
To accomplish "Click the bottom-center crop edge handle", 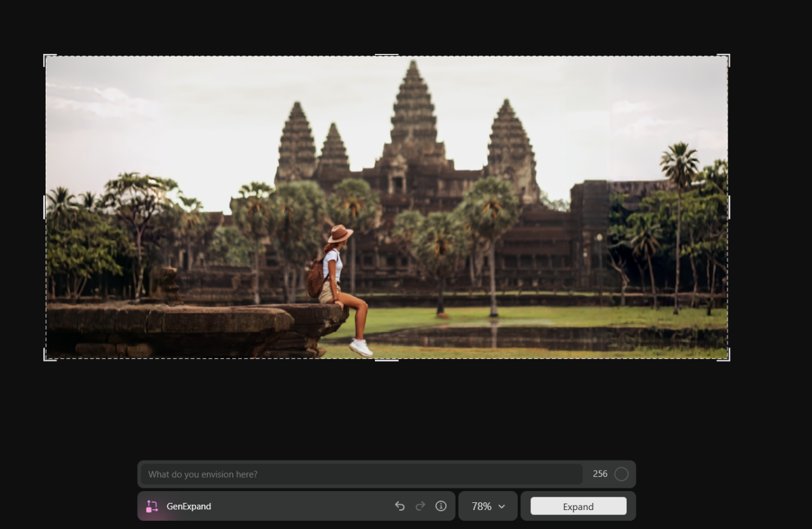I will click(387, 360).
